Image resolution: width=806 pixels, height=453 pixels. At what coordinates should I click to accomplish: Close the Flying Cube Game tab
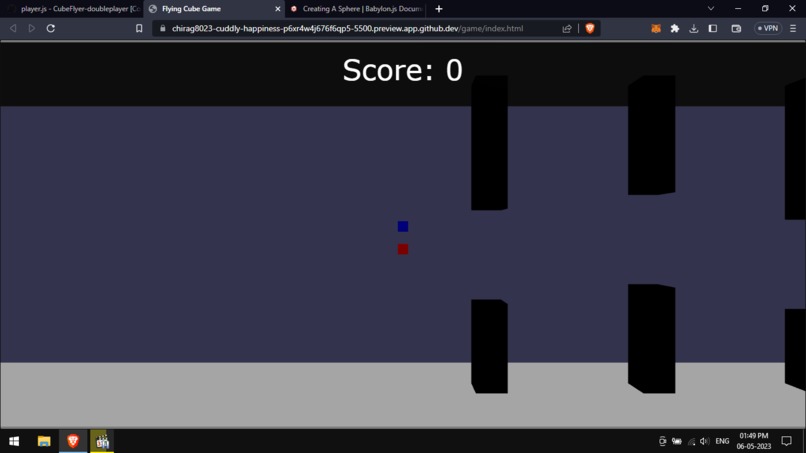tap(278, 9)
